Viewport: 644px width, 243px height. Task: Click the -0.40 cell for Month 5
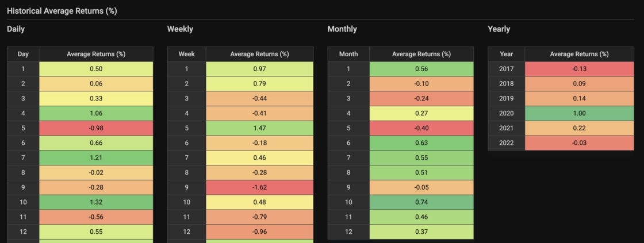click(421, 128)
